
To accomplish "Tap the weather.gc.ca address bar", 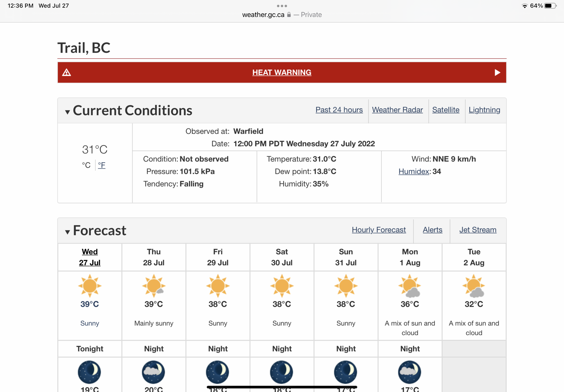I will (263, 15).
